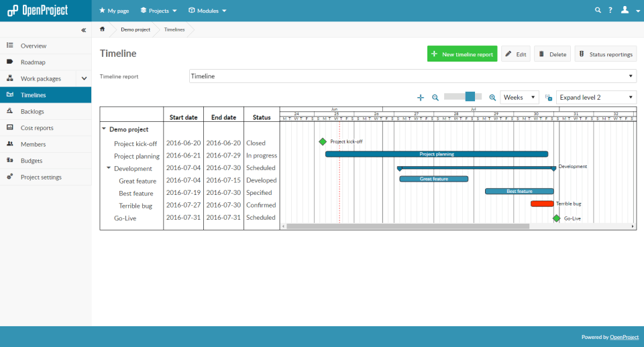
Task: Open the Timeline report selector dropdown
Action: pyautogui.click(x=413, y=76)
